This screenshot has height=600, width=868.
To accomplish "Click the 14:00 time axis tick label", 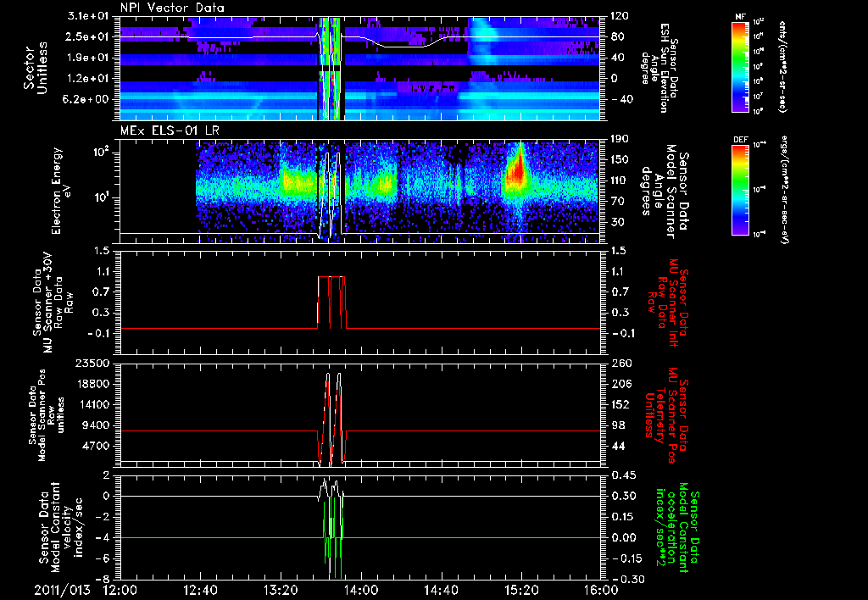I will pyautogui.click(x=361, y=591).
